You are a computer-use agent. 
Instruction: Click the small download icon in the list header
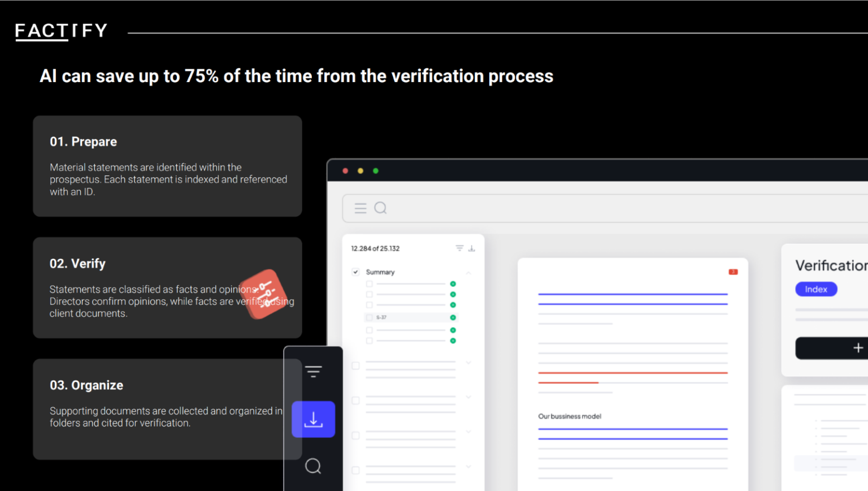coord(472,248)
